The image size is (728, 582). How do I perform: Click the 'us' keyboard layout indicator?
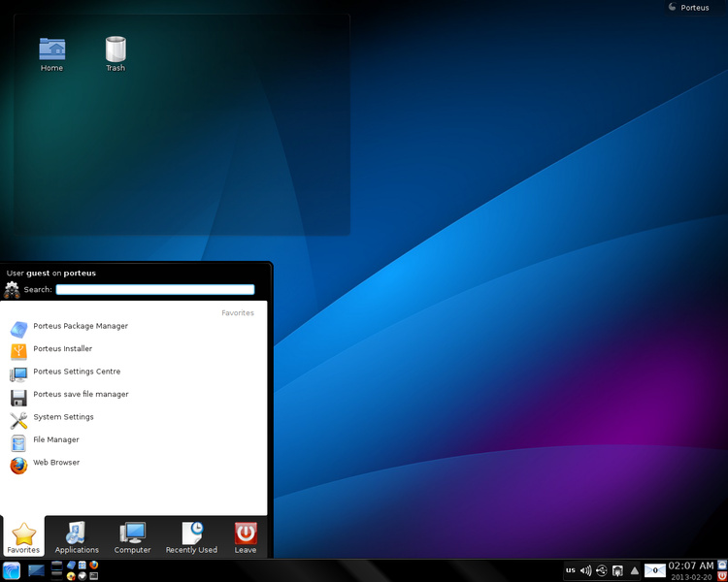(x=571, y=570)
